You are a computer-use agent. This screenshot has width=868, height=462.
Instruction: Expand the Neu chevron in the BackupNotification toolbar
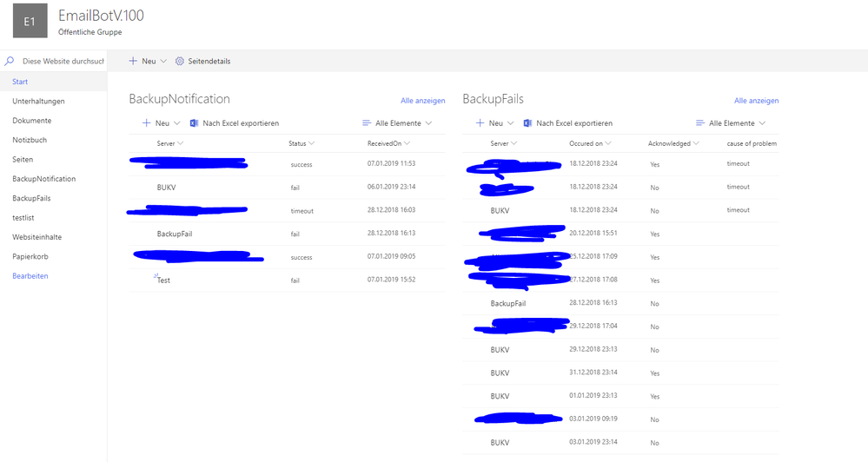coord(176,122)
